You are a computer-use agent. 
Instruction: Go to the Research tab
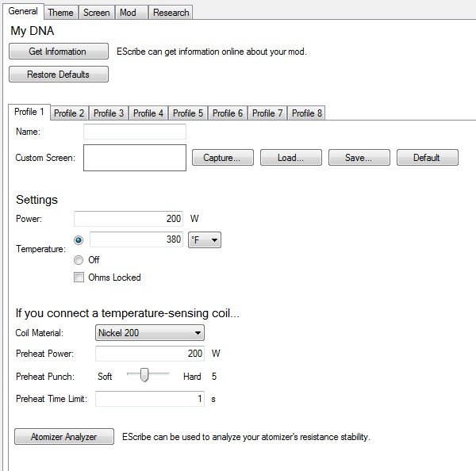[x=171, y=13]
